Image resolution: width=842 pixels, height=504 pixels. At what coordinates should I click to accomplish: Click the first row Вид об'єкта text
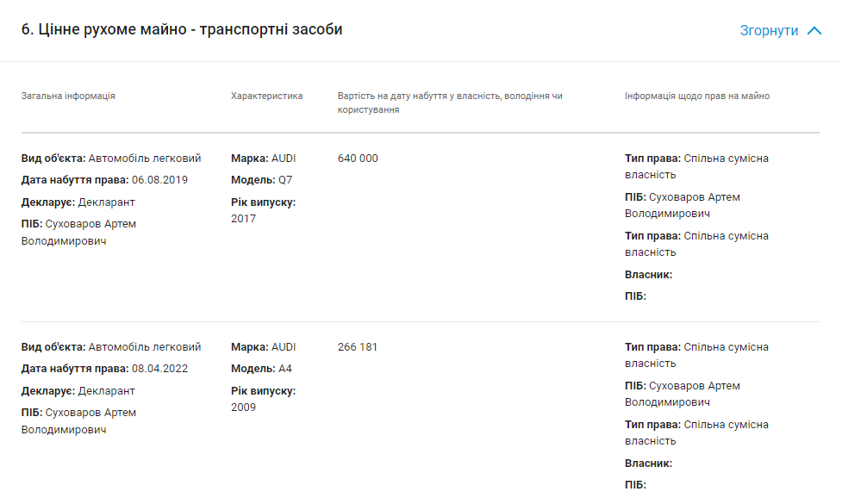[111, 159]
